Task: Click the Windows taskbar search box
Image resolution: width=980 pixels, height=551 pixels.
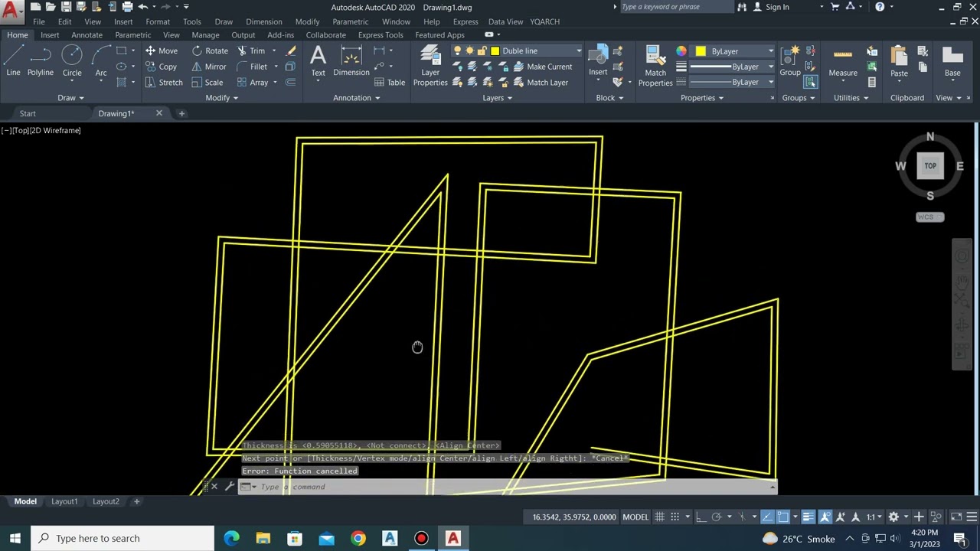Action: point(122,538)
